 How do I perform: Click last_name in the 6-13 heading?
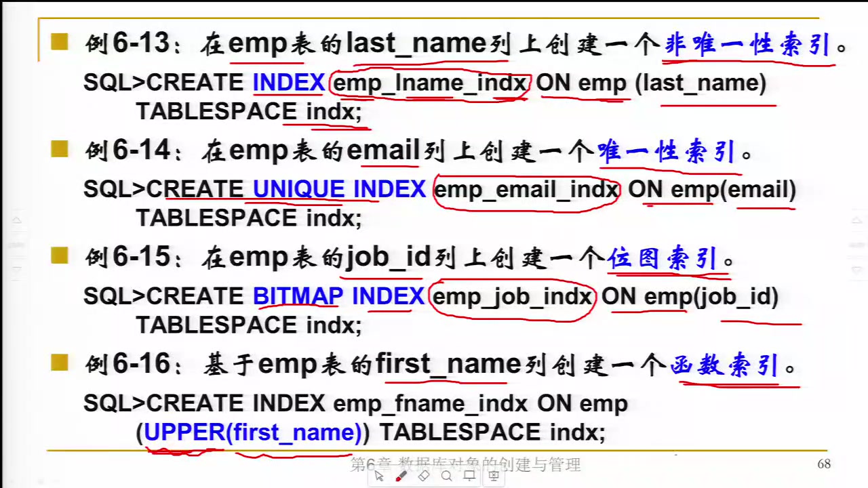(x=416, y=44)
